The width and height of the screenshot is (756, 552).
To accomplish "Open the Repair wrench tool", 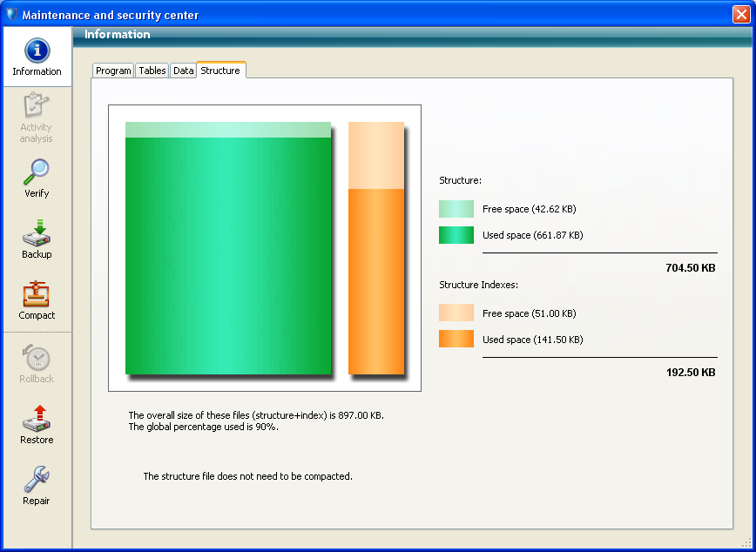I will [x=37, y=479].
